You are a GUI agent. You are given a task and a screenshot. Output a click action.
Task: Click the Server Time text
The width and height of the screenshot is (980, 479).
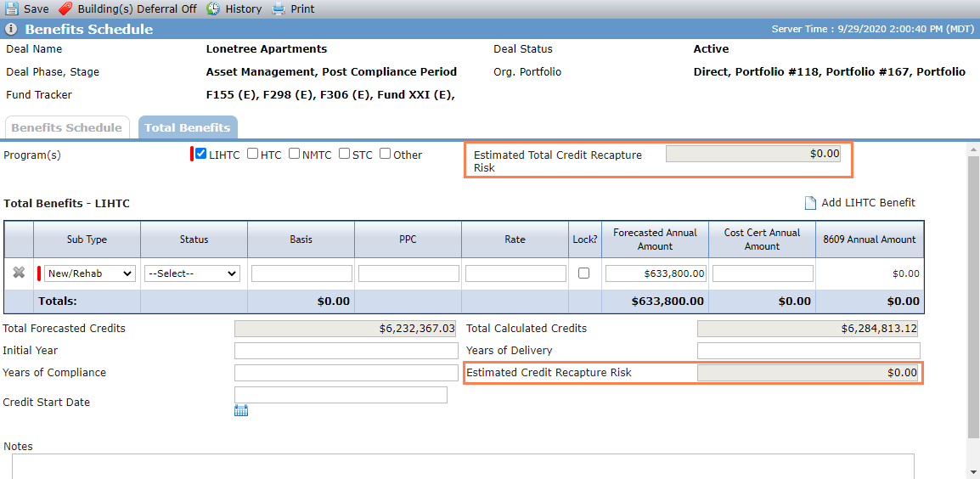pyautogui.click(x=872, y=30)
